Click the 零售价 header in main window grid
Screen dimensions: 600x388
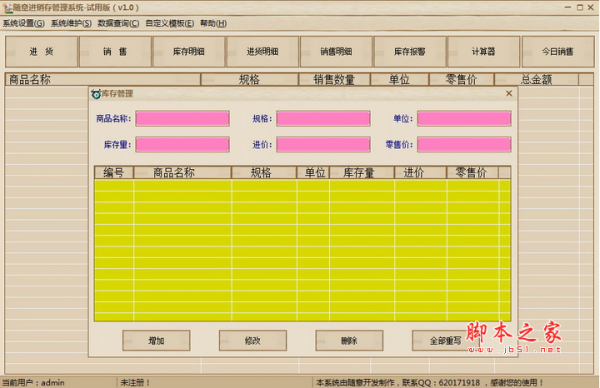461,80
